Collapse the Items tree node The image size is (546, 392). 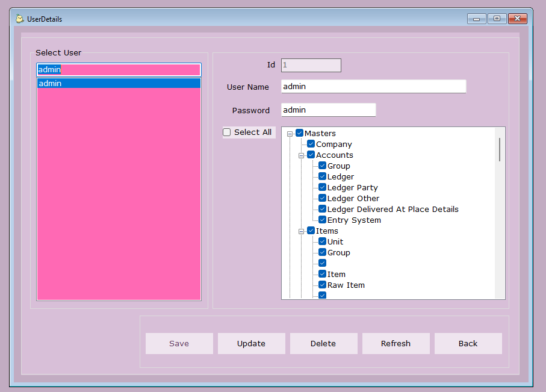point(301,231)
